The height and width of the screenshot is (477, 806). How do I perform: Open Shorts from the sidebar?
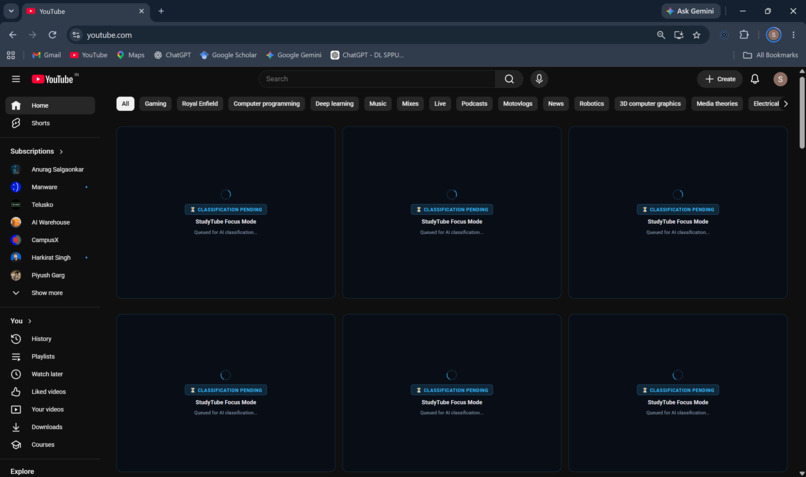[x=50, y=123]
